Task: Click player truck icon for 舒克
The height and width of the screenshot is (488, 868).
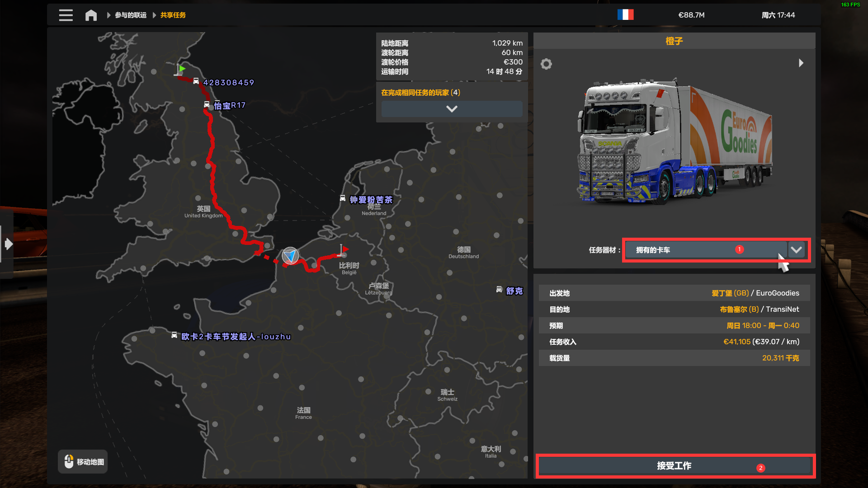Action: click(499, 290)
